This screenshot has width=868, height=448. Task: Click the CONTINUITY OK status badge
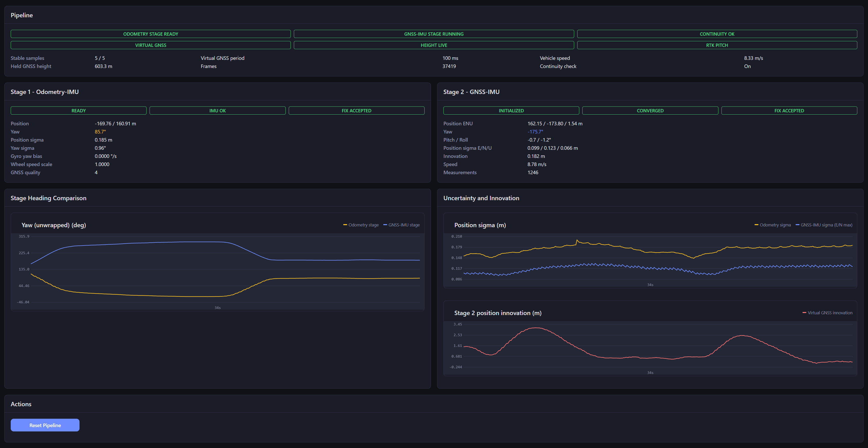coord(717,34)
